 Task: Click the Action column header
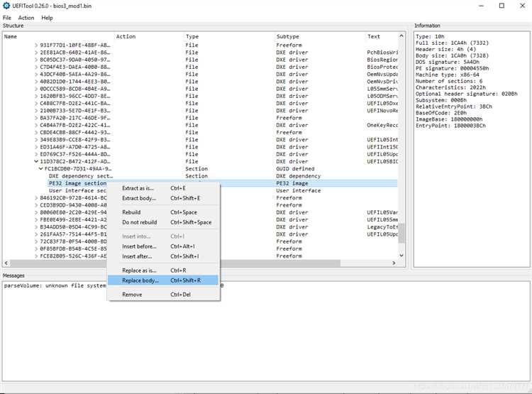(x=149, y=36)
